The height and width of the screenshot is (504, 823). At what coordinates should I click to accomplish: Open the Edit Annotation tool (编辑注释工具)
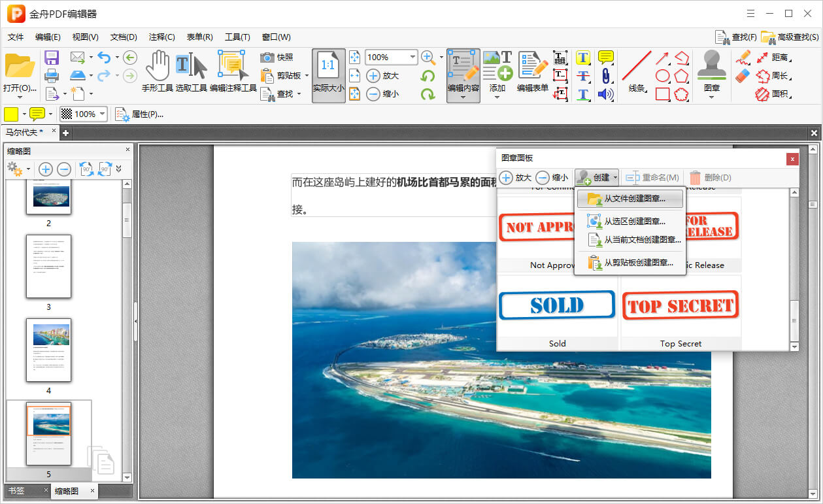point(233,67)
